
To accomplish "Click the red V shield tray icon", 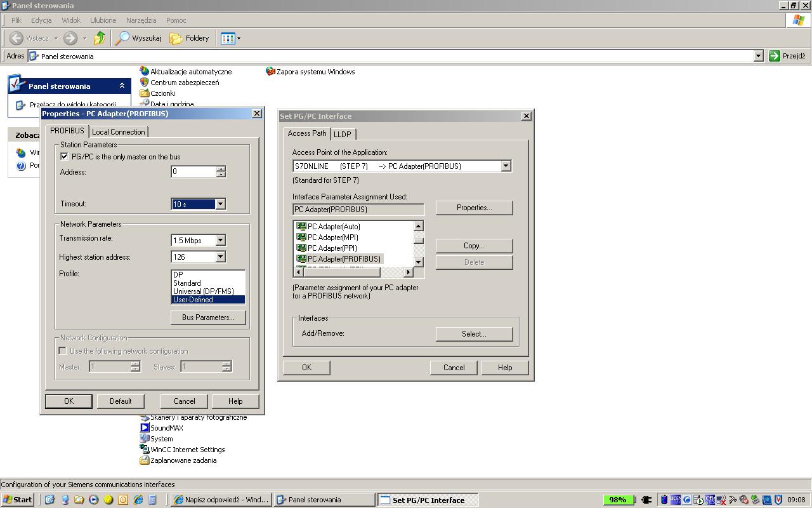I will (x=778, y=500).
